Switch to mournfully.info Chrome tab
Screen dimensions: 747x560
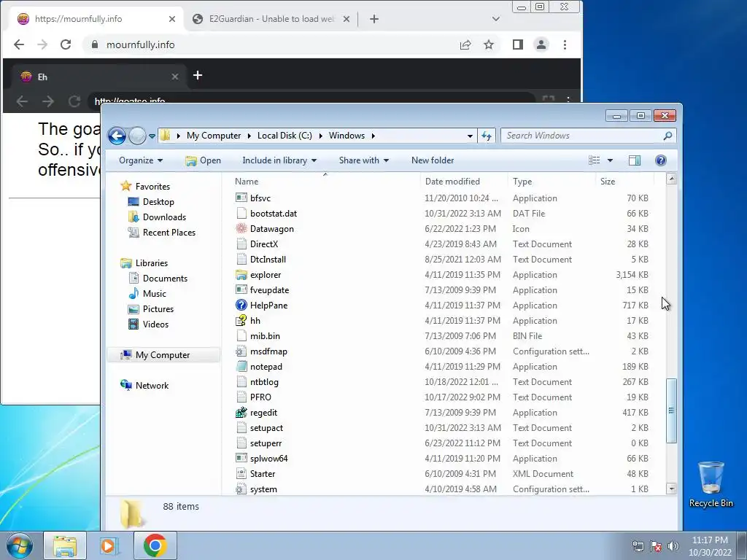click(x=96, y=19)
